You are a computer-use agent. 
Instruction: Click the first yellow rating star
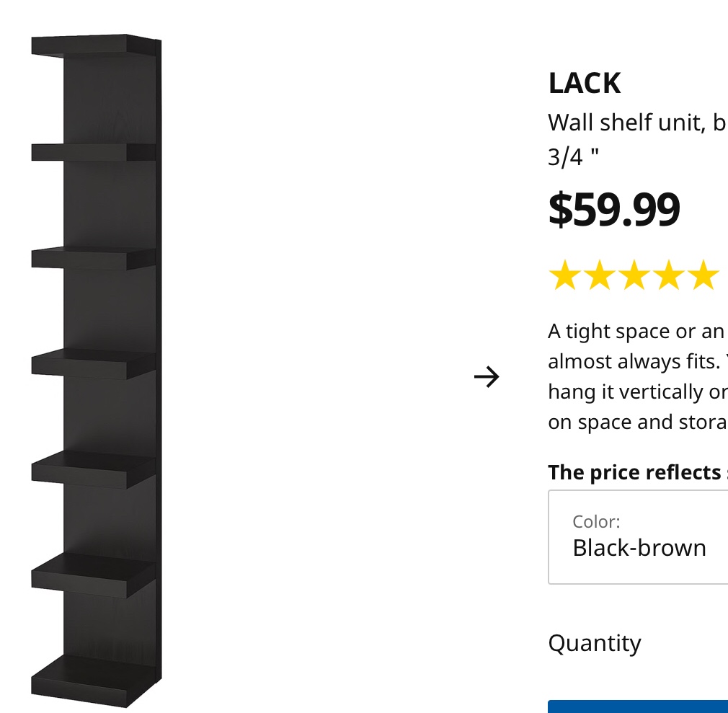point(564,277)
